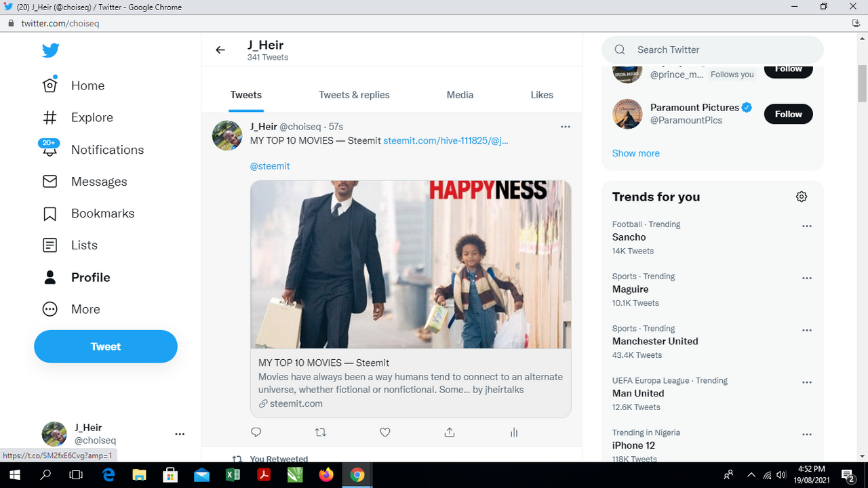This screenshot has height=488, width=868.
Task: Click the blue Tweet button
Action: coord(106,346)
